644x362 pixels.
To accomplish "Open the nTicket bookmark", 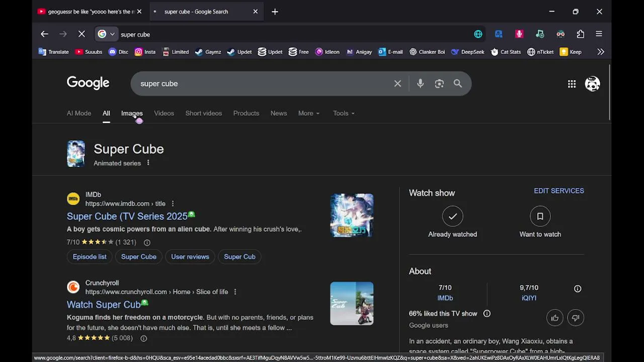I will [x=540, y=52].
